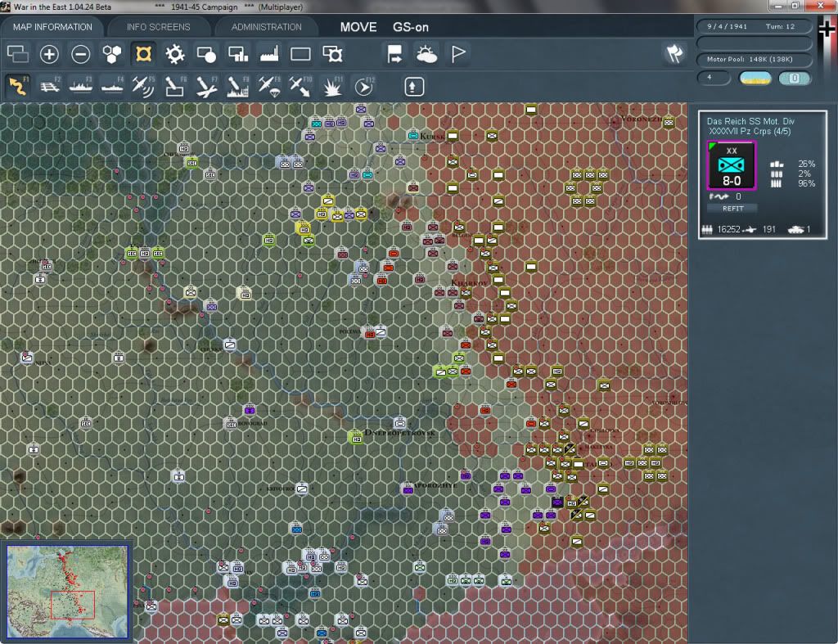The width and height of the screenshot is (838, 644).
Task: Click the 16252 men count
Action: [x=728, y=229]
